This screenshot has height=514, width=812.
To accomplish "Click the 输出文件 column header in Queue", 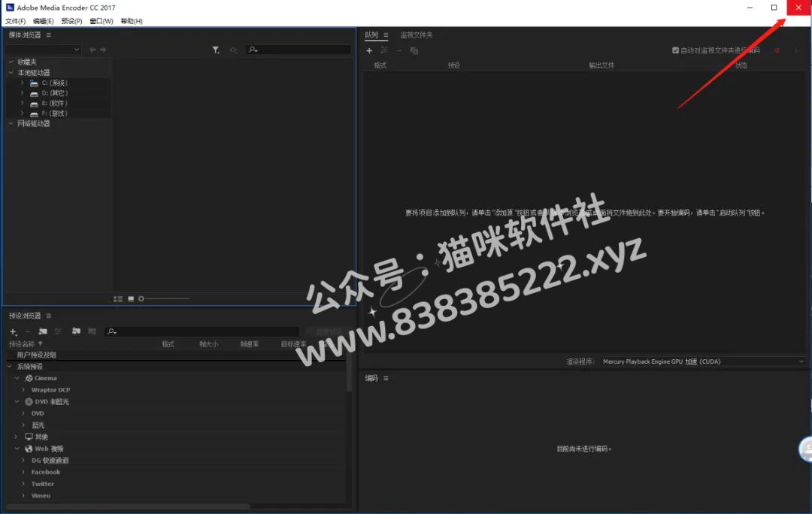I will pos(601,65).
